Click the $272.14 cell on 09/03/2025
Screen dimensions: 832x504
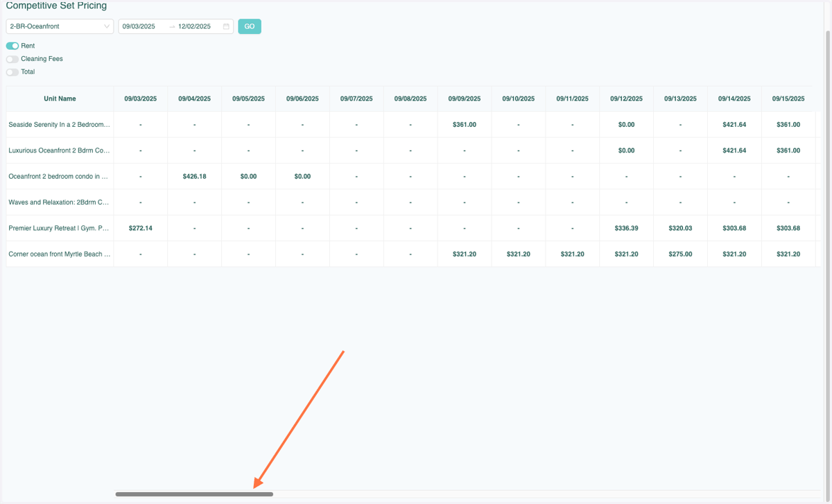point(141,228)
